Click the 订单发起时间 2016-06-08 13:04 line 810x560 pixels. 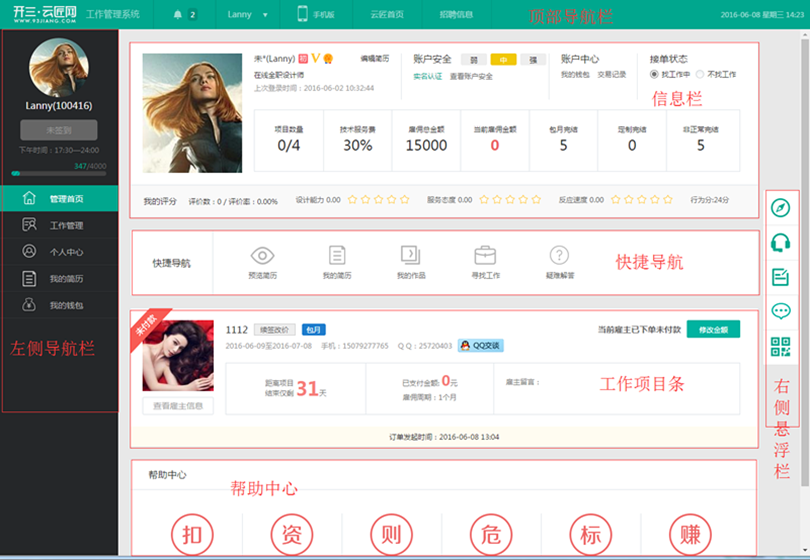[x=444, y=437]
